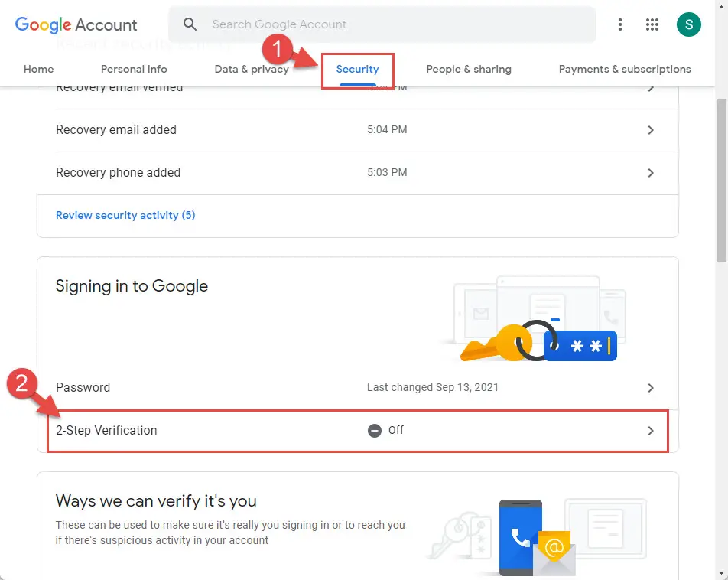Screen dimensions: 728x580
Task: Expand the Recovery phone added entry chevron
Action: pos(651,173)
